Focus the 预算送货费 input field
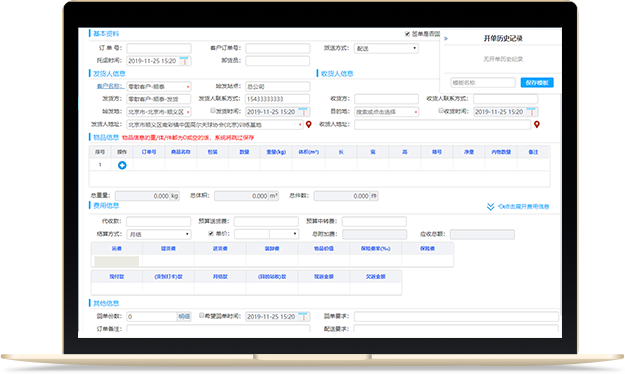Screen dimensions: 625x374 click(x=266, y=221)
